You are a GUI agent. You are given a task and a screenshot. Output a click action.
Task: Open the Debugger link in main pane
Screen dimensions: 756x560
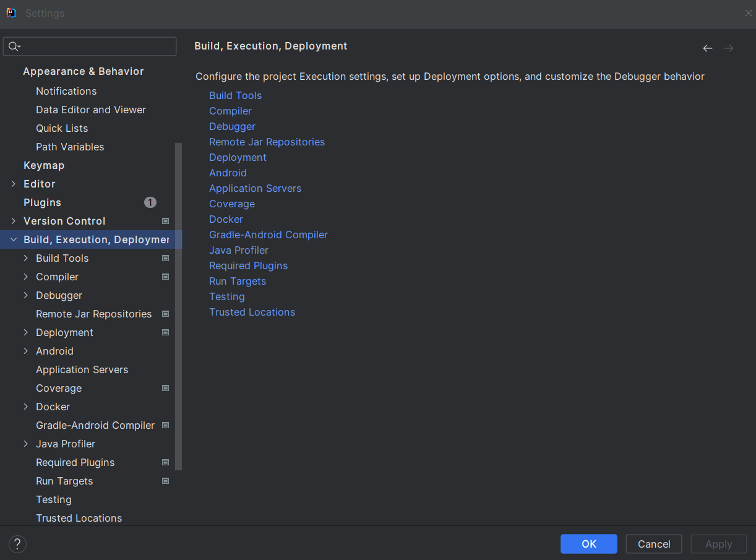point(232,126)
